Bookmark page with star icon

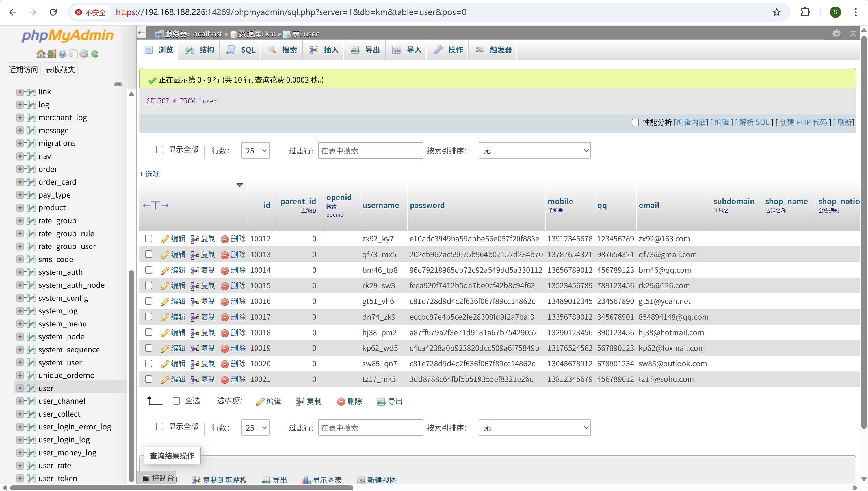[x=776, y=12]
